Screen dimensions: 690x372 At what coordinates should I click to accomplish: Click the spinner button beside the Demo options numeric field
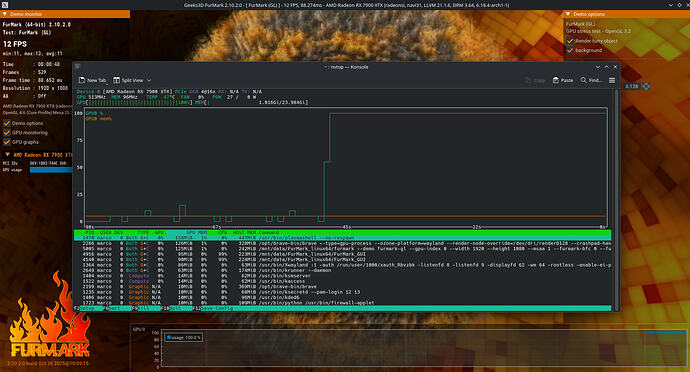click(x=646, y=86)
